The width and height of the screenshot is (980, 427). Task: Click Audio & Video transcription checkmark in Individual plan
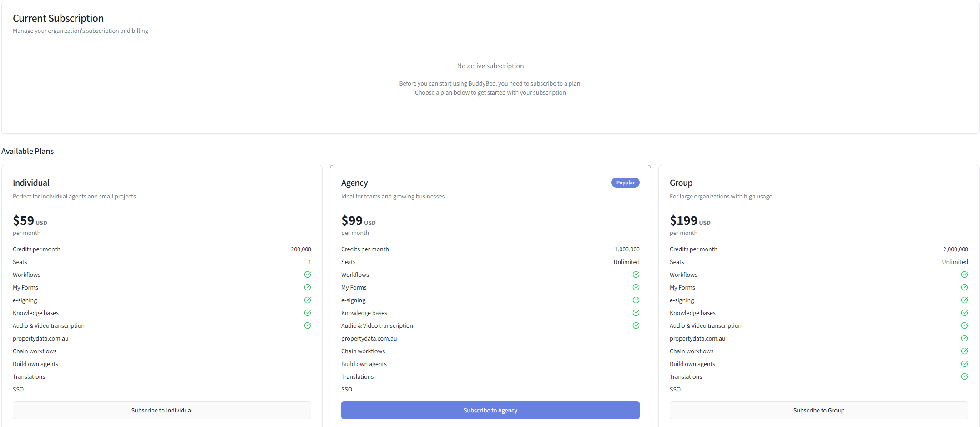click(x=308, y=325)
